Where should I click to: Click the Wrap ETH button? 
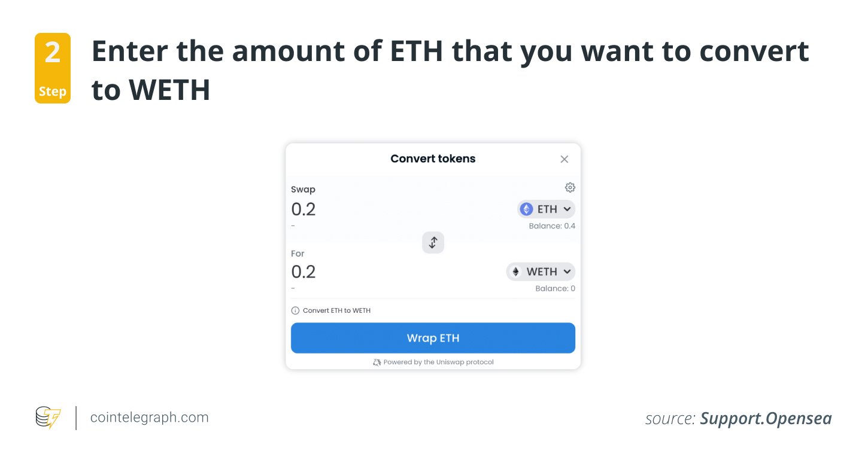[433, 338]
